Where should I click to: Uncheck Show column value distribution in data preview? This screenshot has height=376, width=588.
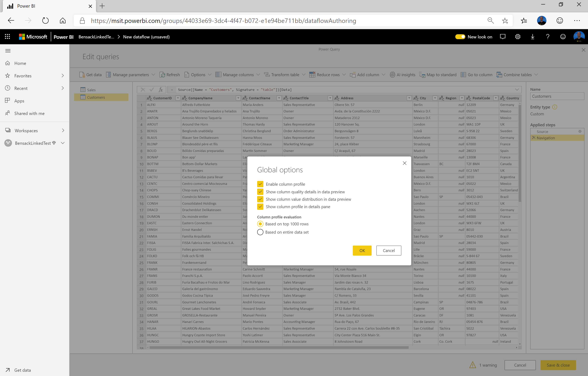pos(260,199)
